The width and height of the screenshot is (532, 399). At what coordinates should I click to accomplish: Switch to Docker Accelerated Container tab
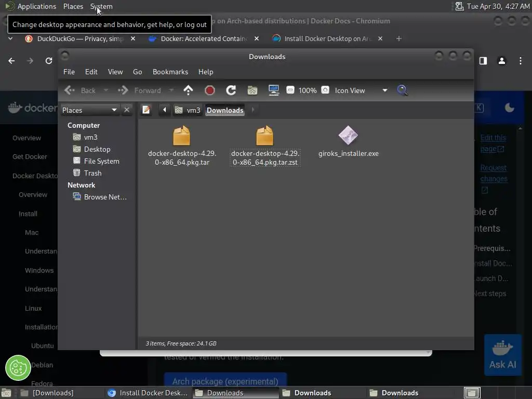click(x=204, y=38)
